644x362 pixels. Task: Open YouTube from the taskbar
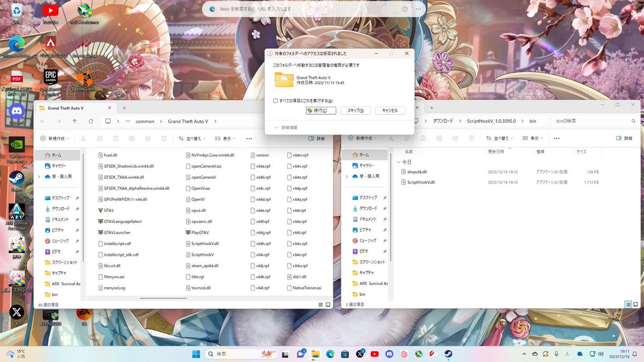pyautogui.click(x=375, y=354)
